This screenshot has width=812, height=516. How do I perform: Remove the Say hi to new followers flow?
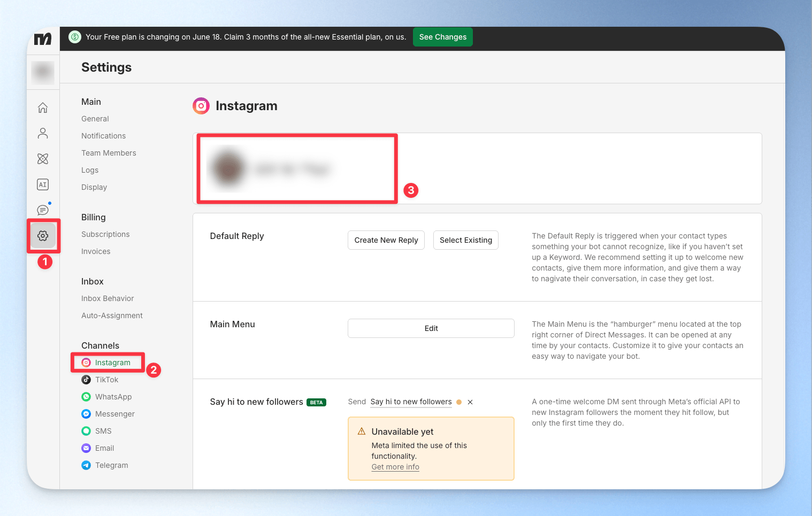point(470,402)
